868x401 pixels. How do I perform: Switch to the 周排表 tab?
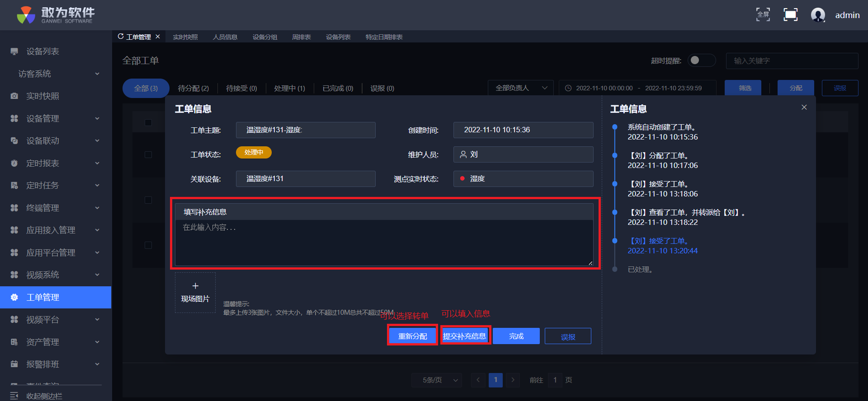point(302,37)
